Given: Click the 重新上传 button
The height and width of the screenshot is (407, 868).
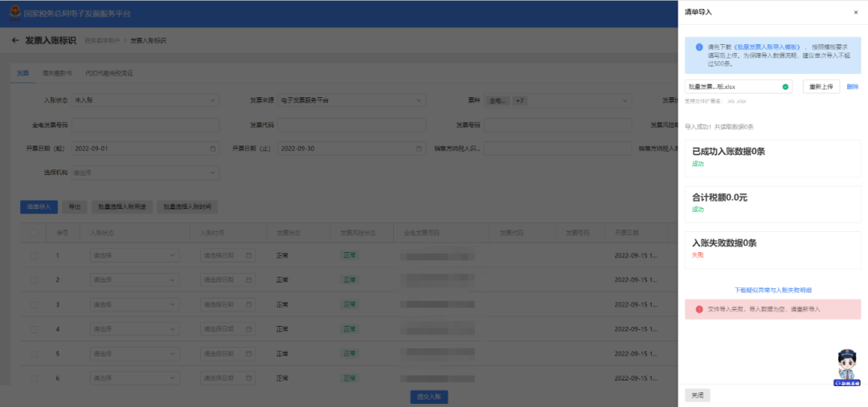Looking at the screenshot, I should tap(821, 87).
